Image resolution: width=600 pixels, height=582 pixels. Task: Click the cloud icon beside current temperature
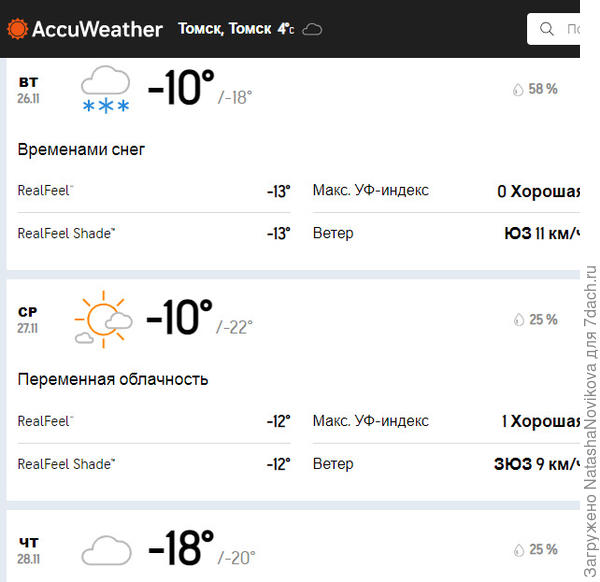(312, 29)
